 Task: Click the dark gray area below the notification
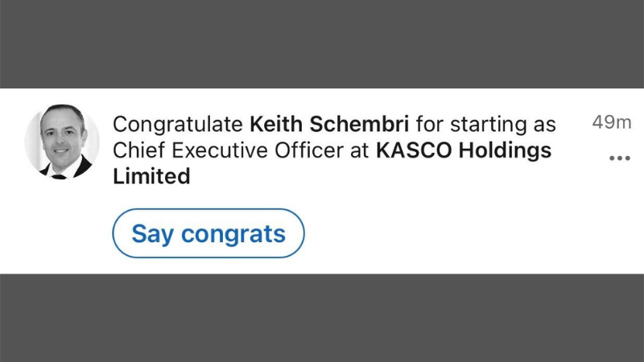point(322,318)
